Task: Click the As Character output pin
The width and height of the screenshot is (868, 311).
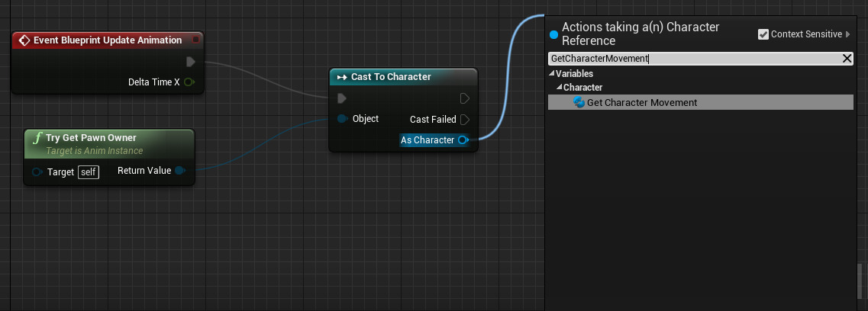Action: [463, 139]
